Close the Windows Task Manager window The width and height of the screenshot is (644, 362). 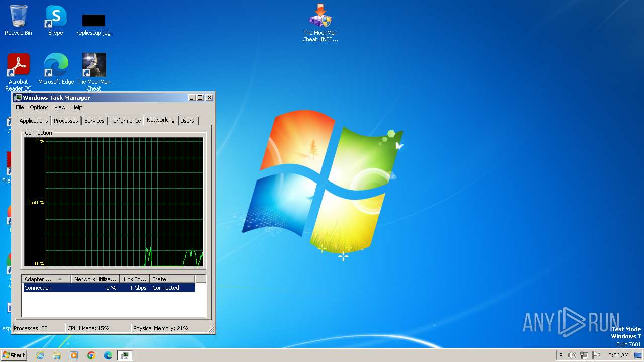coord(209,98)
